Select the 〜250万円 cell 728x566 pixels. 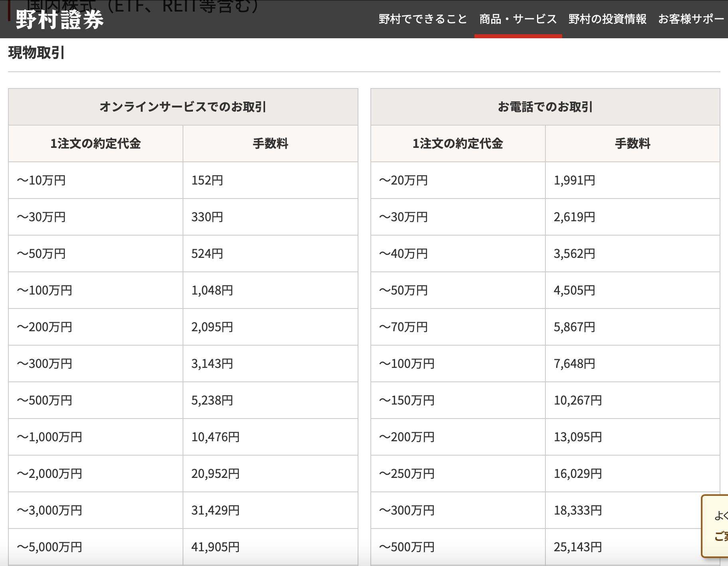[x=458, y=474]
